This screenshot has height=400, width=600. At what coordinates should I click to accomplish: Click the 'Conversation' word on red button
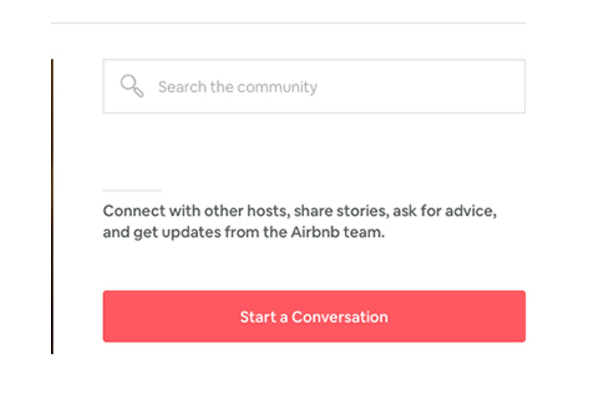pyautogui.click(x=340, y=317)
